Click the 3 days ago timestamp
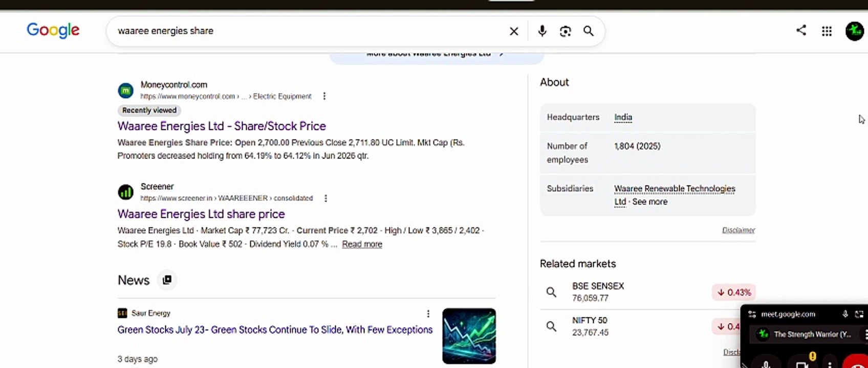 point(138,359)
